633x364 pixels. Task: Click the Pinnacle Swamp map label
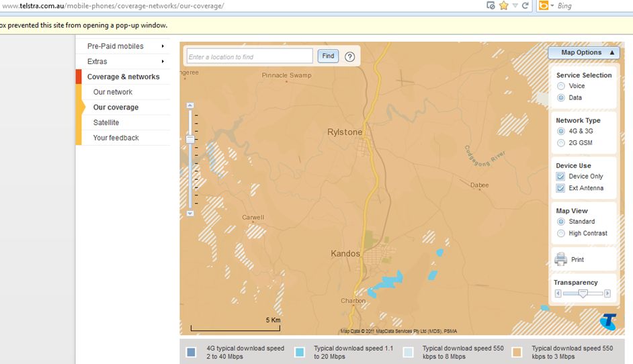pos(287,75)
